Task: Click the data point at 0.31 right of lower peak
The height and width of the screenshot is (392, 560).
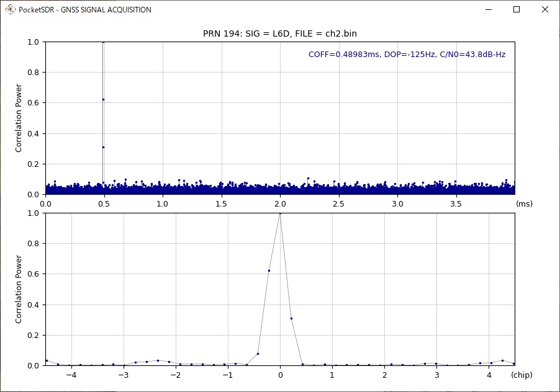Action: pyautogui.click(x=291, y=319)
